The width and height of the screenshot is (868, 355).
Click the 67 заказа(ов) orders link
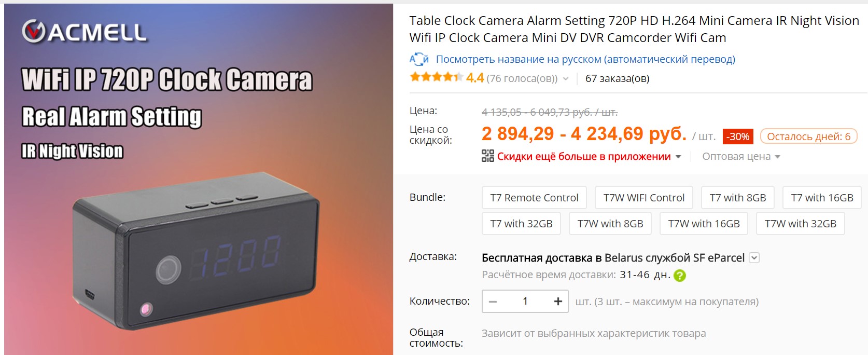(x=617, y=78)
